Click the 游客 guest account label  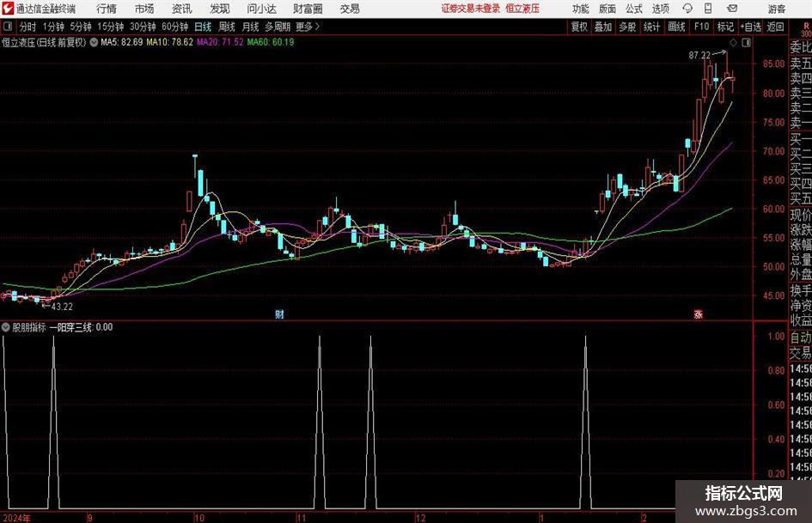point(776,9)
